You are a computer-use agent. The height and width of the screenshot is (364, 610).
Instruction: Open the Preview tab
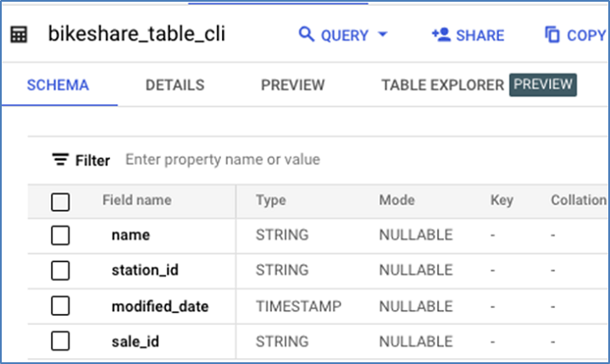[x=292, y=85]
